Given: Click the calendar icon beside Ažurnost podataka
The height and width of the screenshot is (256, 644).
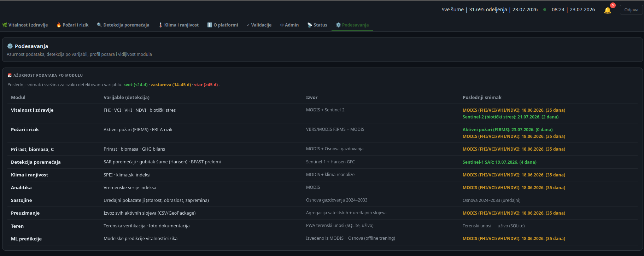Looking at the screenshot, I should tap(10, 75).
